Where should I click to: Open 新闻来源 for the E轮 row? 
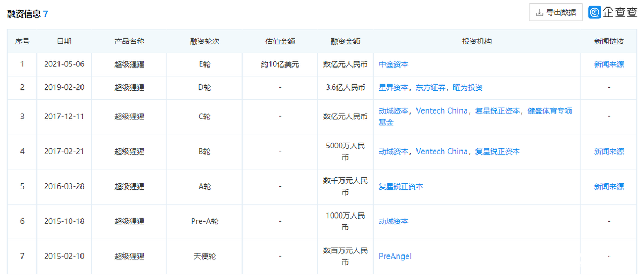(x=609, y=64)
